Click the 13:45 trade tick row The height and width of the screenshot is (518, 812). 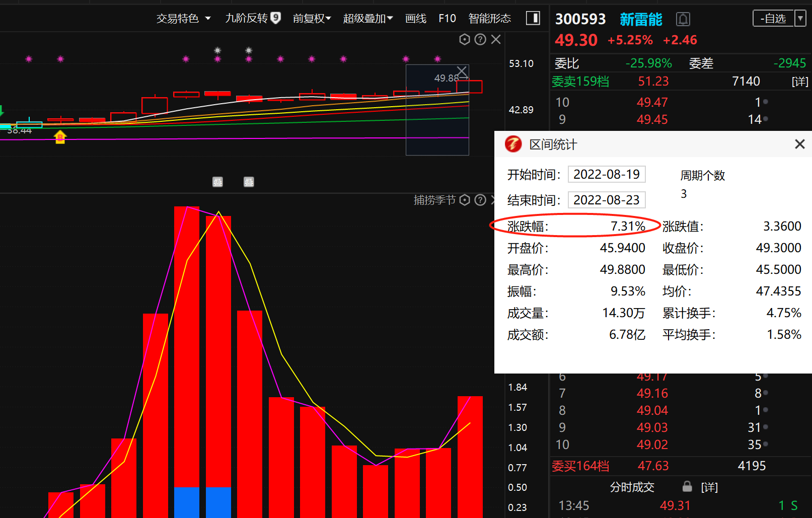[x=681, y=505]
